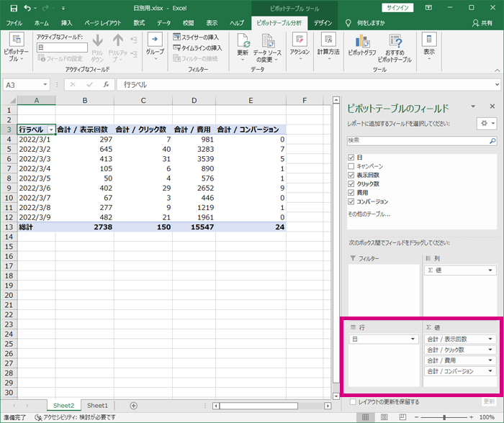Click the Save icon in title bar
The image size is (504, 423).
14,8
